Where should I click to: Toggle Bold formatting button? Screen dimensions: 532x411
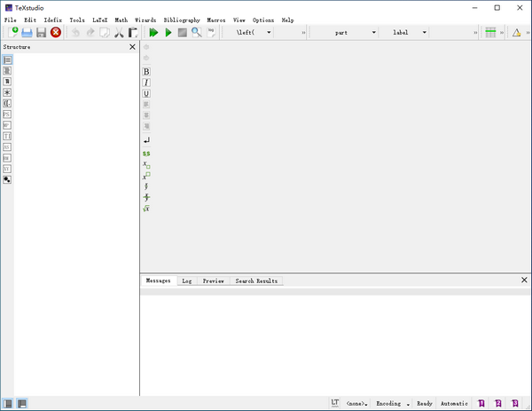[146, 72]
